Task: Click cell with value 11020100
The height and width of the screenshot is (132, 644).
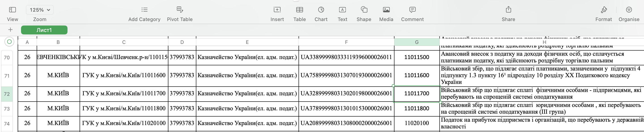Action: pyautogui.click(x=417, y=123)
